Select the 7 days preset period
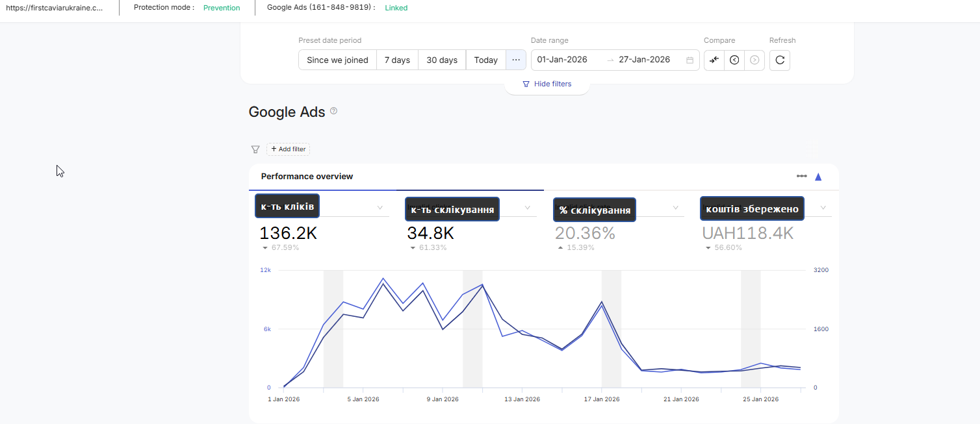980x424 pixels. pyautogui.click(x=397, y=60)
